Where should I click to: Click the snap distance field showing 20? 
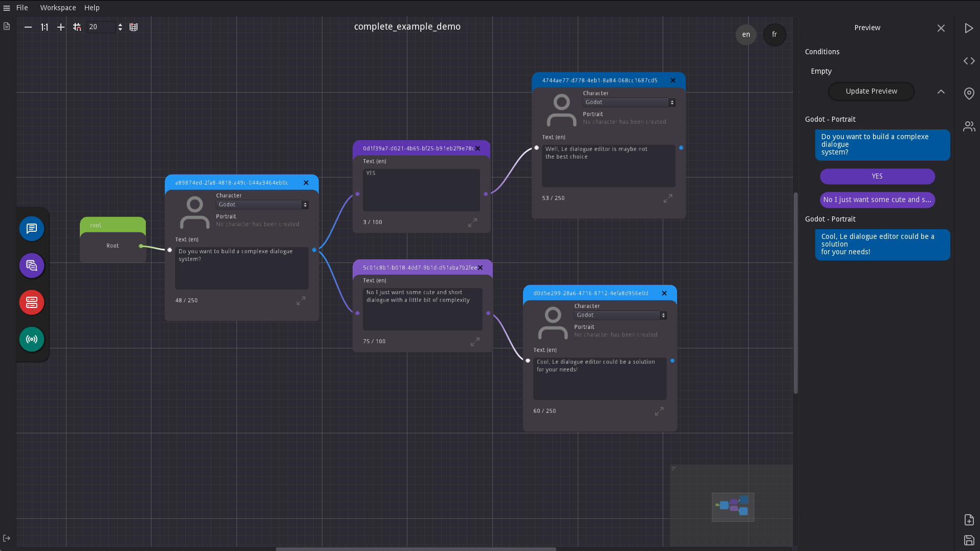coord(101,27)
